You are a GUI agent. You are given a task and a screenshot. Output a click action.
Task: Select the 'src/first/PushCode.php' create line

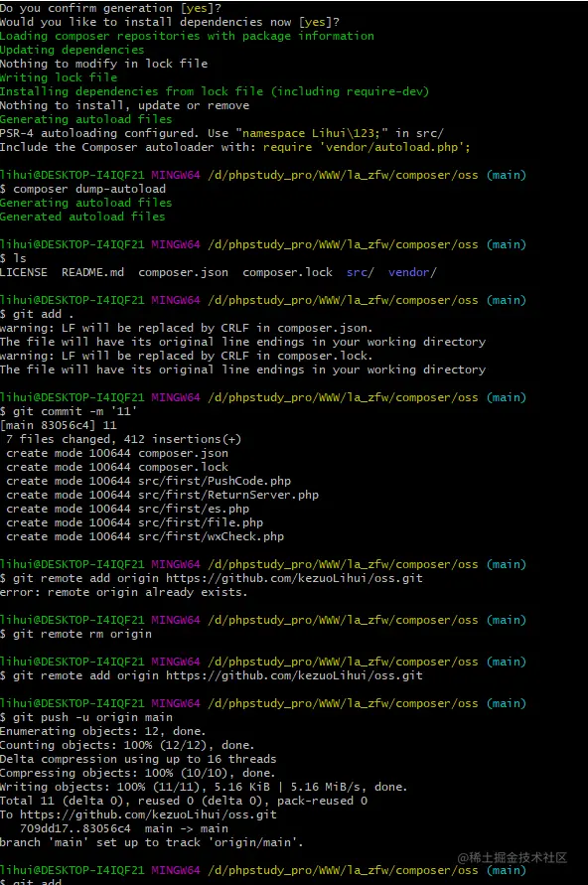coord(148,481)
